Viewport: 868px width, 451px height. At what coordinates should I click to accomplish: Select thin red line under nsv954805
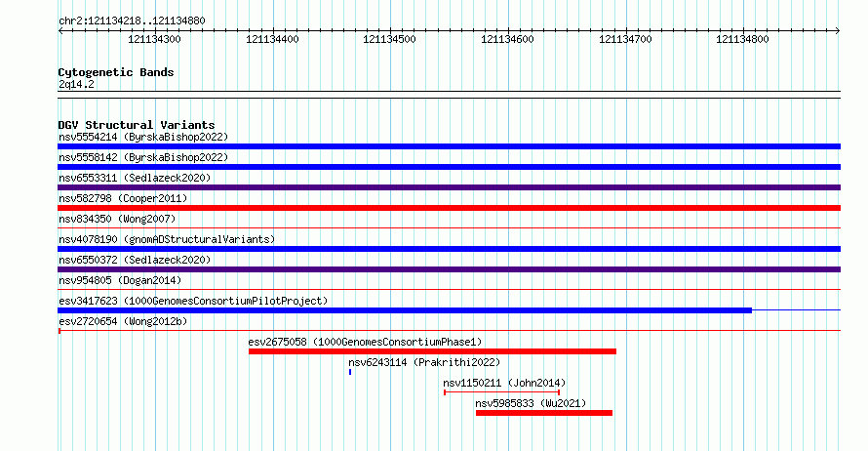(x=449, y=289)
